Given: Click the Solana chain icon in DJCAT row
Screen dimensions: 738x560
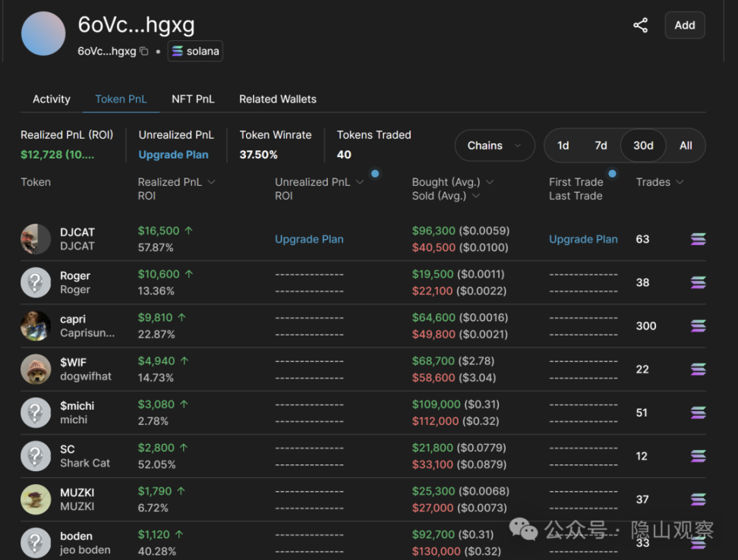Looking at the screenshot, I should pyautogui.click(x=698, y=239).
